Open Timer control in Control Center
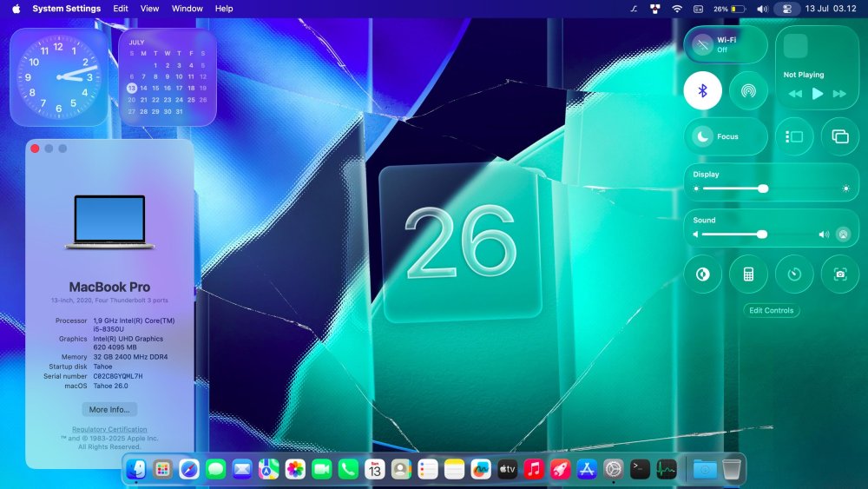The image size is (868, 489). pos(794,274)
